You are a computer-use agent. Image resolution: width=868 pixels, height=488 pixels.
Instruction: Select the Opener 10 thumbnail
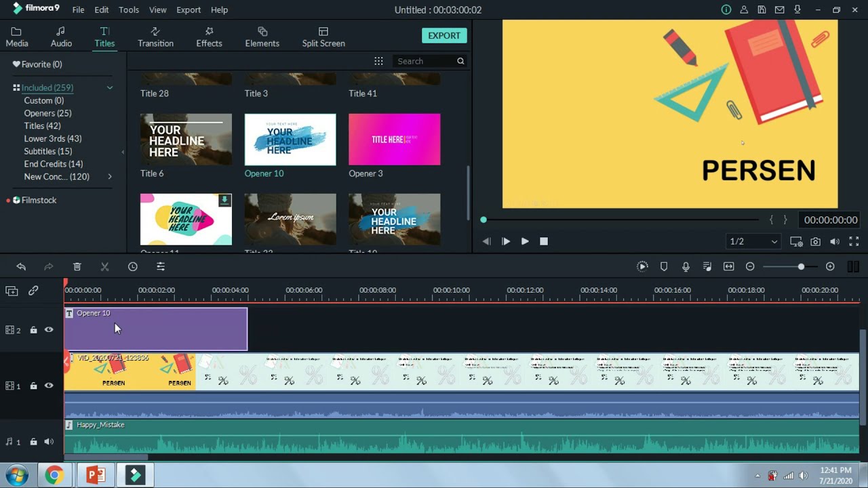coord(290,140)
